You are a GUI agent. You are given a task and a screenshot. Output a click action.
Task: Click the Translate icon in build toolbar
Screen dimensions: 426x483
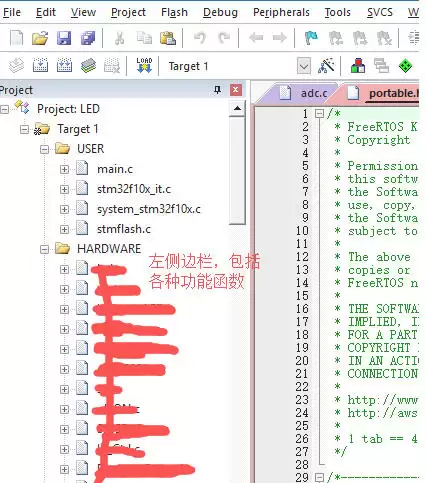(x=16, y=65)
